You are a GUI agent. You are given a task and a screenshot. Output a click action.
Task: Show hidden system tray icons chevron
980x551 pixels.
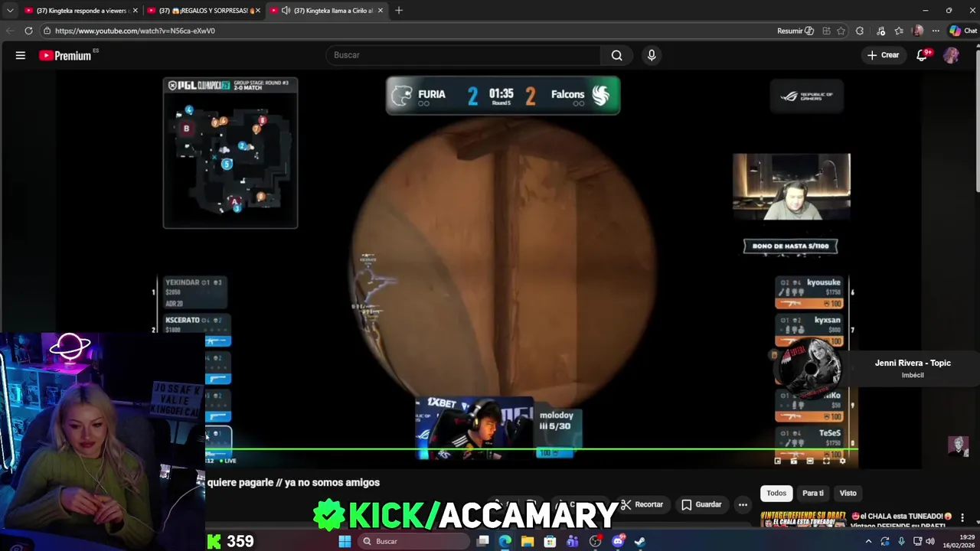pos(868,541)
